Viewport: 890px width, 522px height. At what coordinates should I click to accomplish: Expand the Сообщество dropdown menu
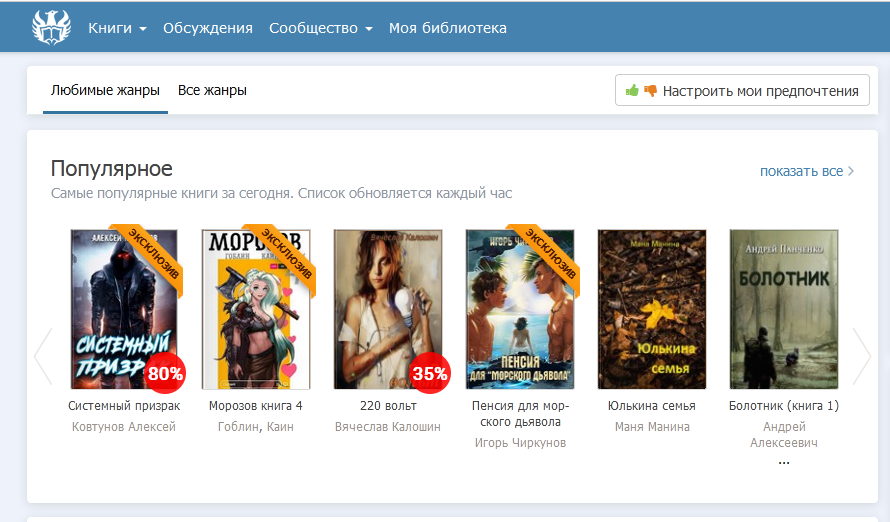[x=321, y=28]
